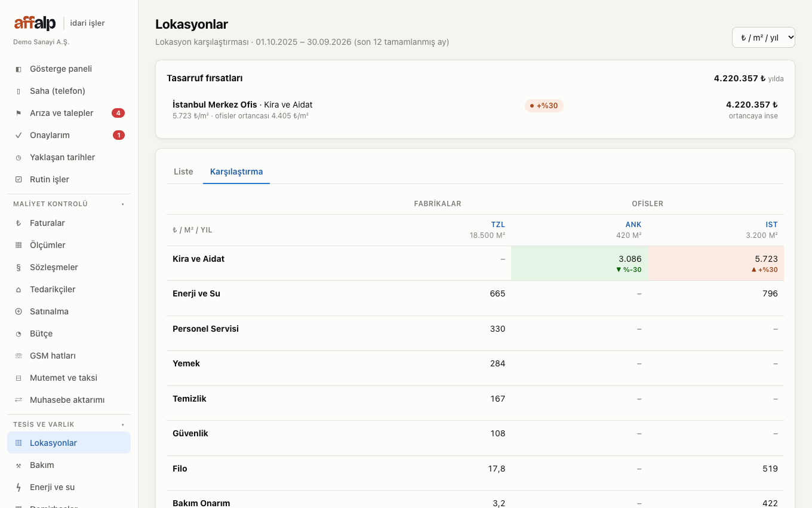Open the TZL column header link
Screen dimensions: 812x508
[x=498, y=225]
